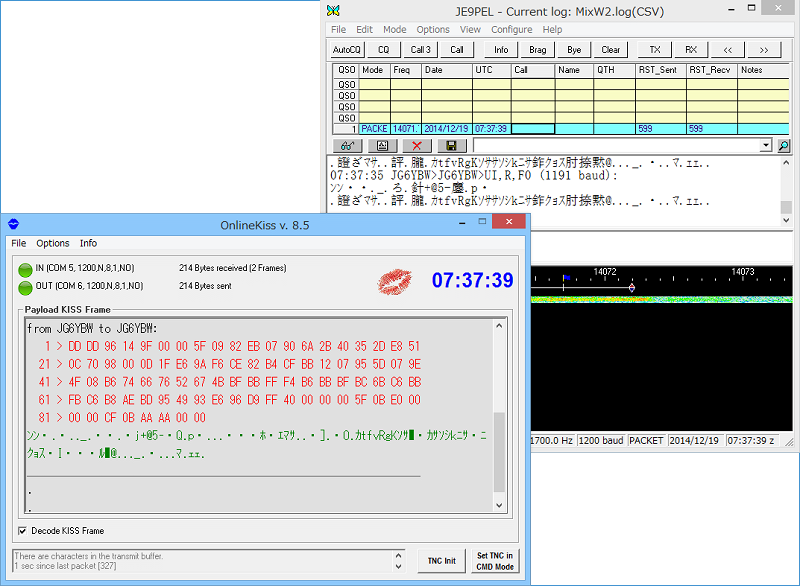The height and width of the screenshot is (586, 800).
Task: Click the CQ macro button
Action: coord(384,50)
